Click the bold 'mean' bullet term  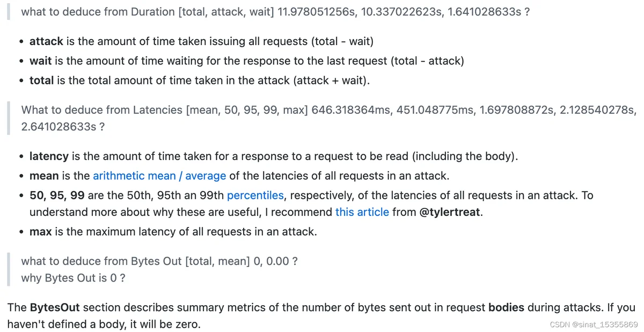point(44,176)
